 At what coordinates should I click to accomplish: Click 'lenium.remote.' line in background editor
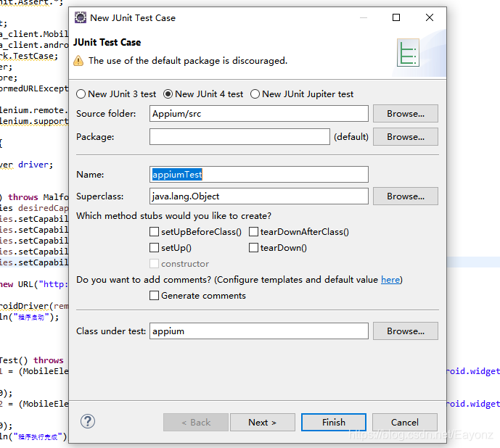[x=34, y=110]
